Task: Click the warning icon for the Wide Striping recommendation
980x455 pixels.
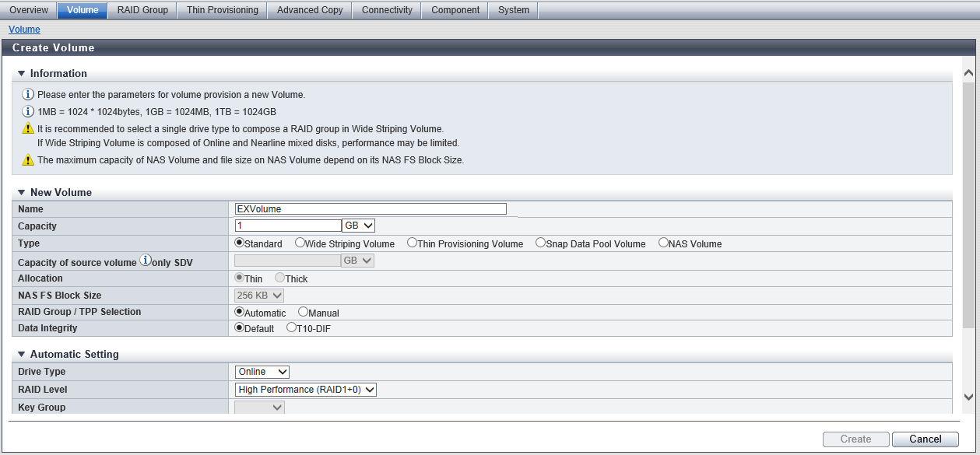Action: point(28,128)
